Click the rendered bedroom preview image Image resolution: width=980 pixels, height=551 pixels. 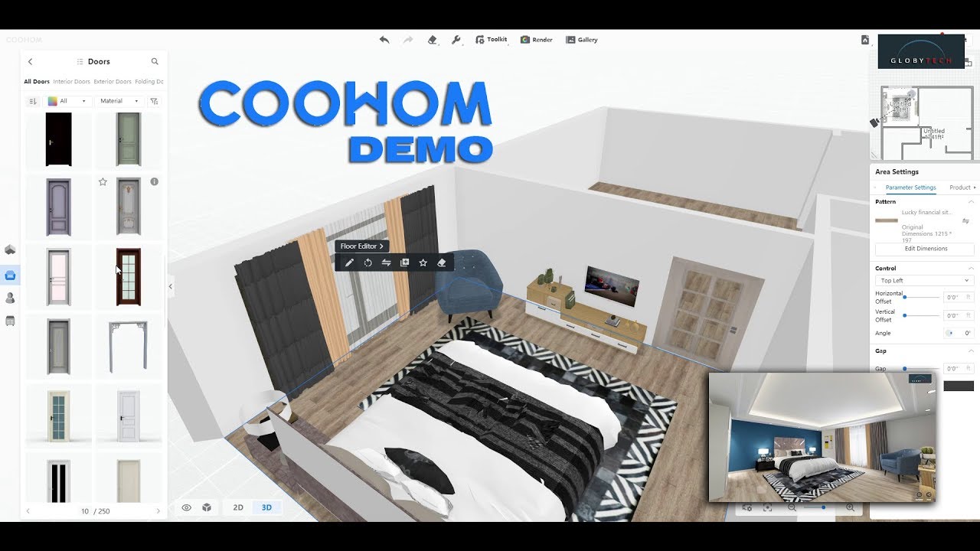click(x=822, y=437)
